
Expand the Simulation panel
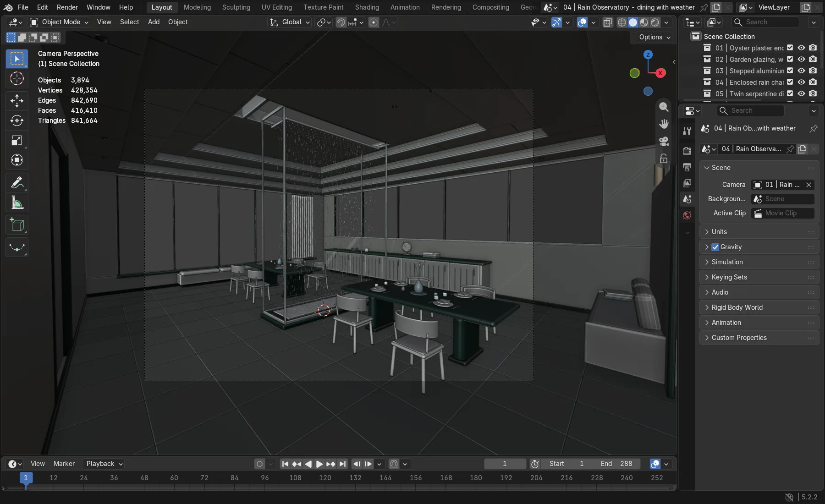[759, 262]
